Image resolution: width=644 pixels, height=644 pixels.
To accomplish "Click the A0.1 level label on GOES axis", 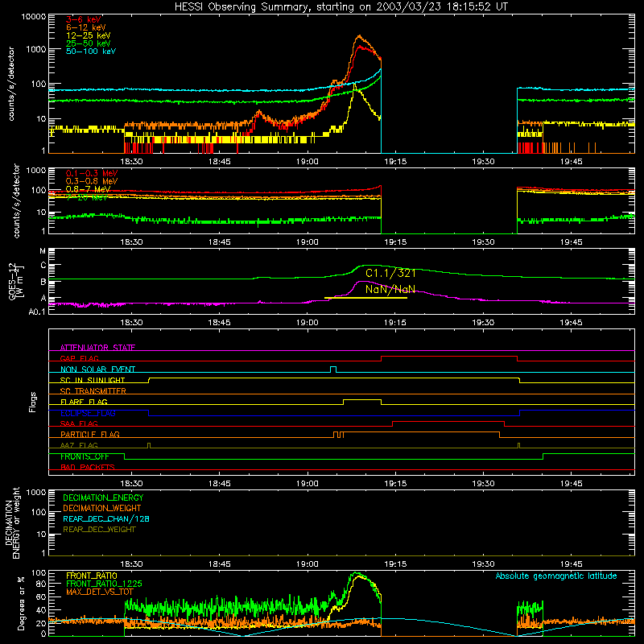I will click(x=37, y=312).
